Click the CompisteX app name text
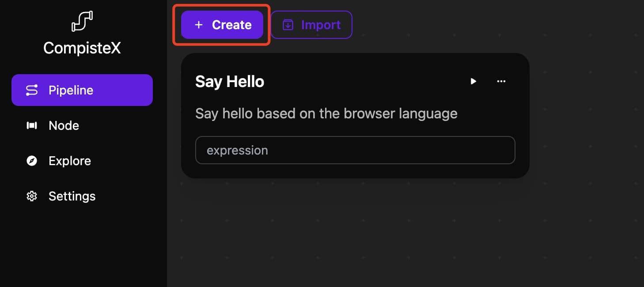The width and height of the screenshot is (644, 287). [82, 48]
